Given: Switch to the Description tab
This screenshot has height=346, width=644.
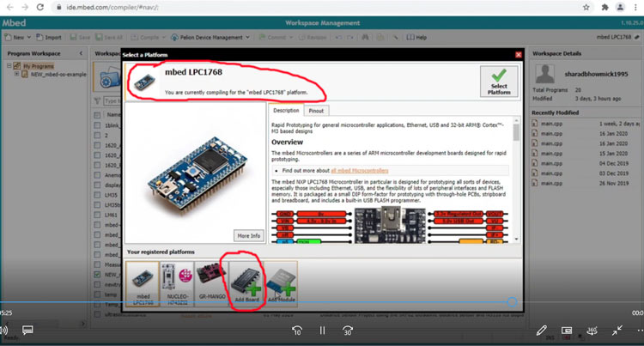Looking at the screenshot, I should [x=286, y=111].
